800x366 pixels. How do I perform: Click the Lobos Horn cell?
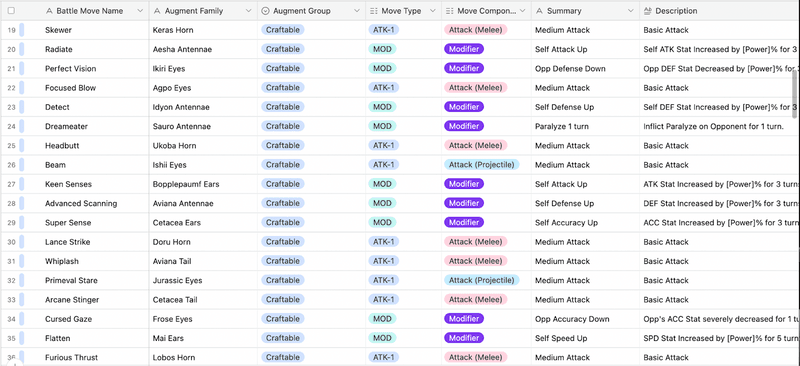[203, 357]
